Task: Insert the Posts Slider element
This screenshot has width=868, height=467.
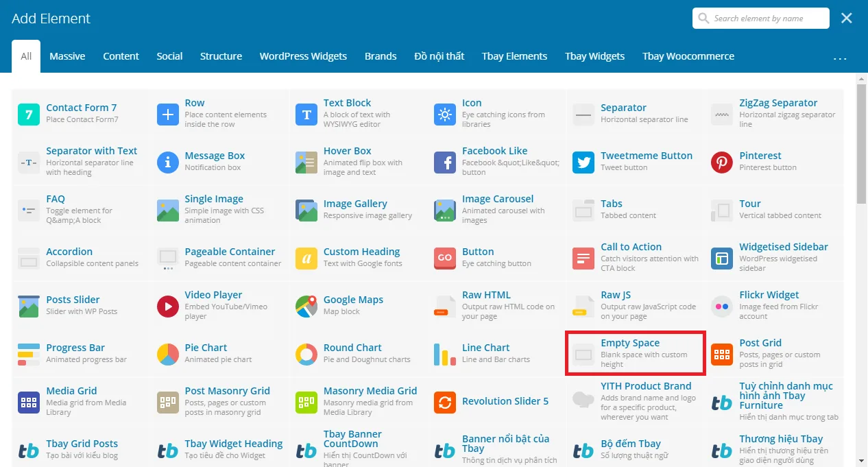Action: 81,306
